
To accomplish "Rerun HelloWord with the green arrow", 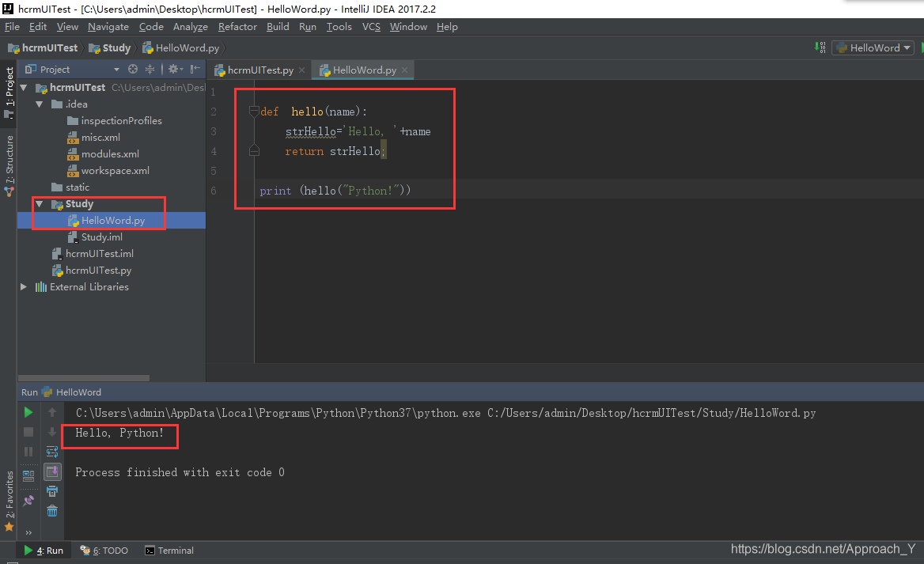I will [x=28, y=413].
